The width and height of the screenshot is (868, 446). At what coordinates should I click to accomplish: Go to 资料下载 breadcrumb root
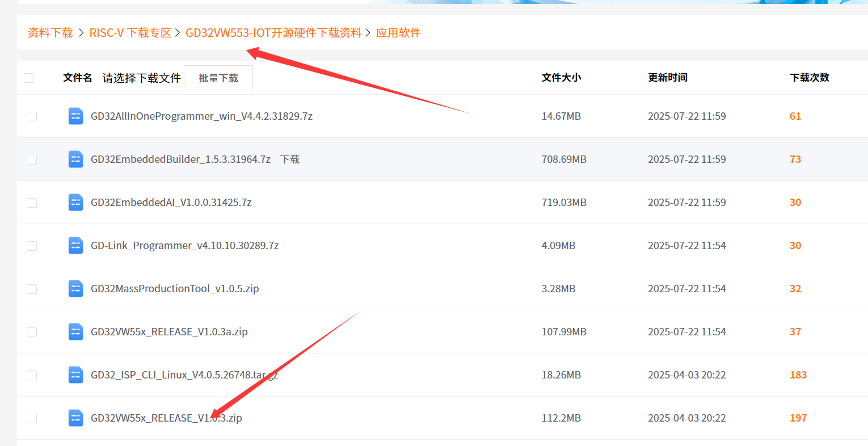coord(50,33)
